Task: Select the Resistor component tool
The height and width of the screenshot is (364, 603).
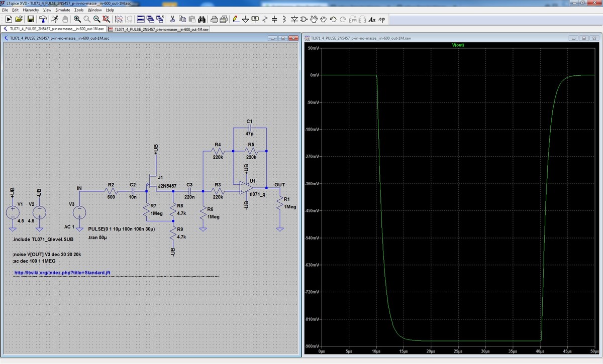Action: tap(265, 19)
